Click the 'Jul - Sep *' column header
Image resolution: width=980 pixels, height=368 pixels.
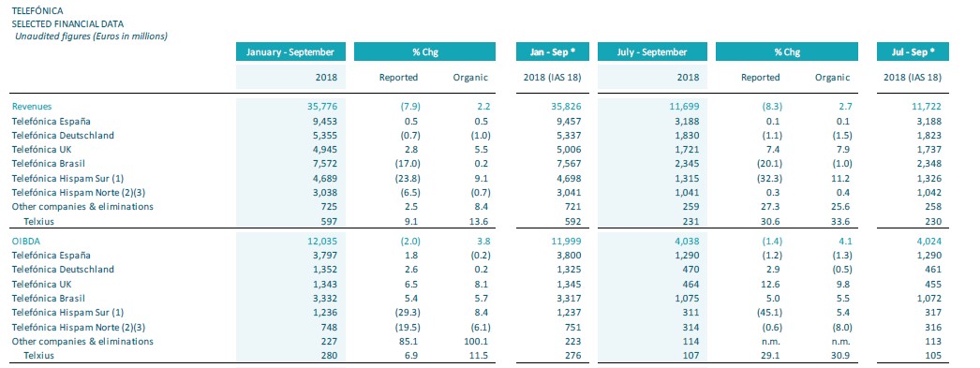(x=913, y=52)
